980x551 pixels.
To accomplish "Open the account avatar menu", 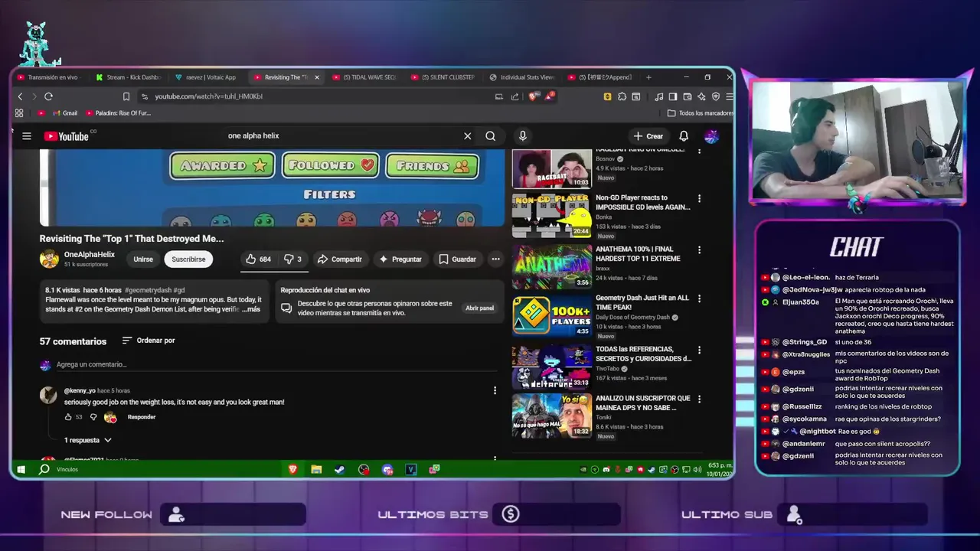I will coord(711,136).
